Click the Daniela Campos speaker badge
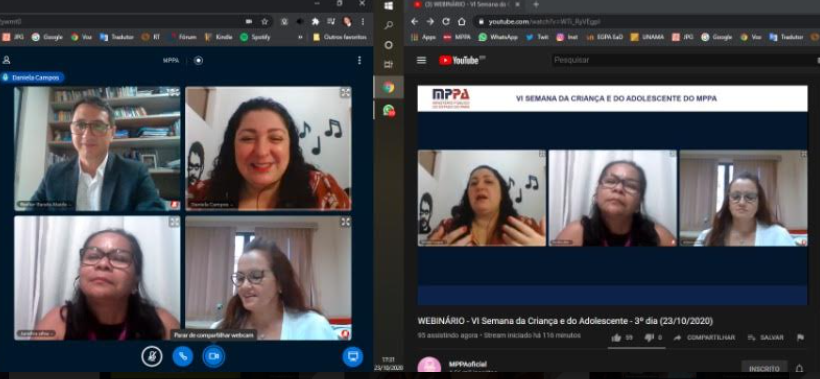The image size is (820, 379). click(32, 77)
